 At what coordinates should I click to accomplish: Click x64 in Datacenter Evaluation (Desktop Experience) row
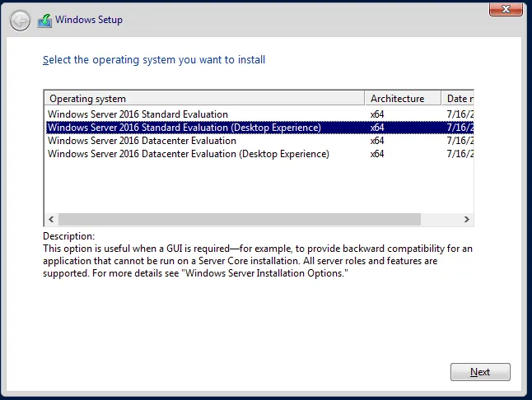[377, 154]
